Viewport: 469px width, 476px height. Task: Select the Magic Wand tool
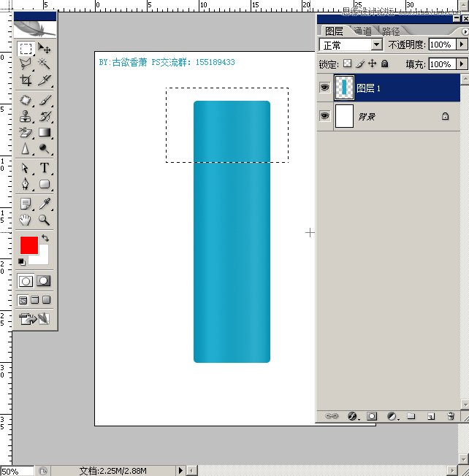[45, 64]
